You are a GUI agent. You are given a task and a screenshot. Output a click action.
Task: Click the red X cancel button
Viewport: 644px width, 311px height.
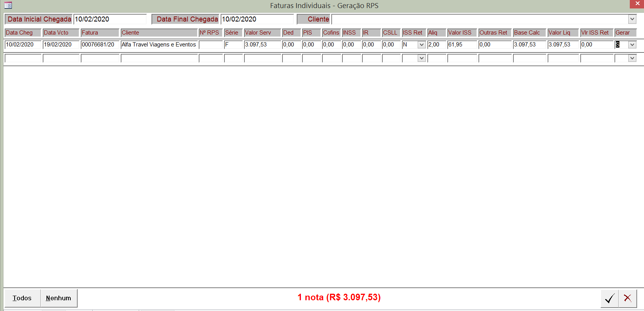(627, 298)
